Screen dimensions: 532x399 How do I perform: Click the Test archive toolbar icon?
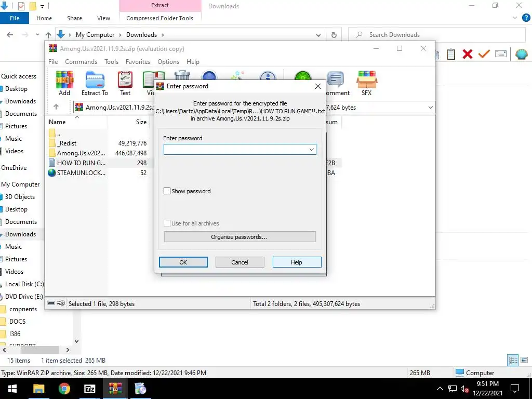tap(125, 83)
